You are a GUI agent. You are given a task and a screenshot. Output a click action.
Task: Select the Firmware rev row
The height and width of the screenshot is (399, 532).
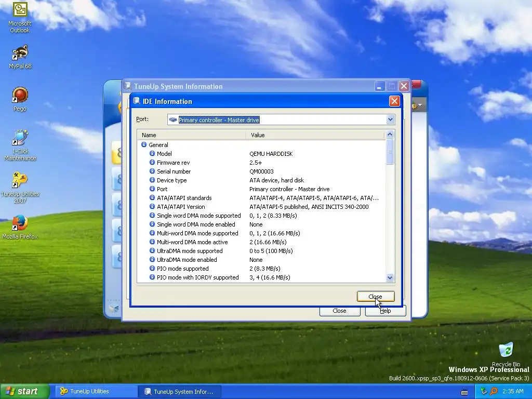click(x=261, y=163)
